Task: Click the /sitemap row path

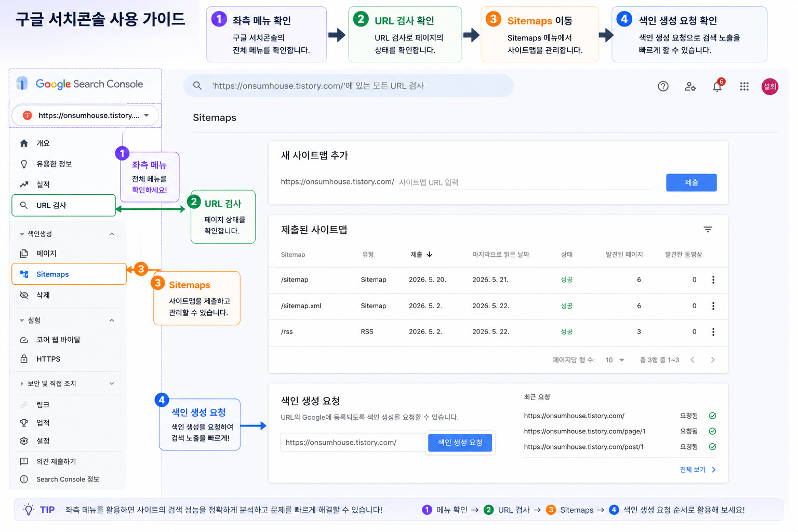Action: click(295, 280)
